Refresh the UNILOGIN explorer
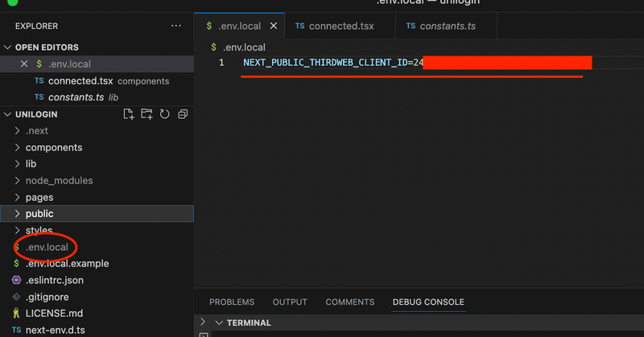The width and height of the screenshot is (644, 337). tap(165, 114)
